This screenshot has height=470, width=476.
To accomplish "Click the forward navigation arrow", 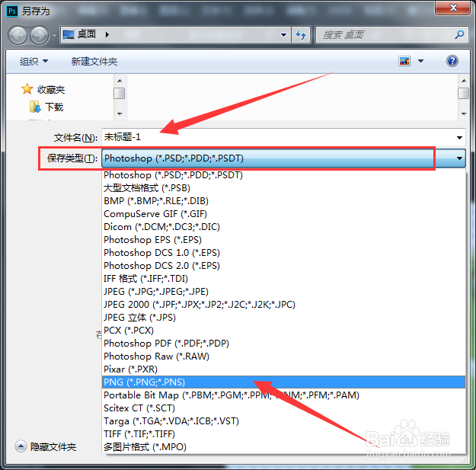I will (39, 35).
